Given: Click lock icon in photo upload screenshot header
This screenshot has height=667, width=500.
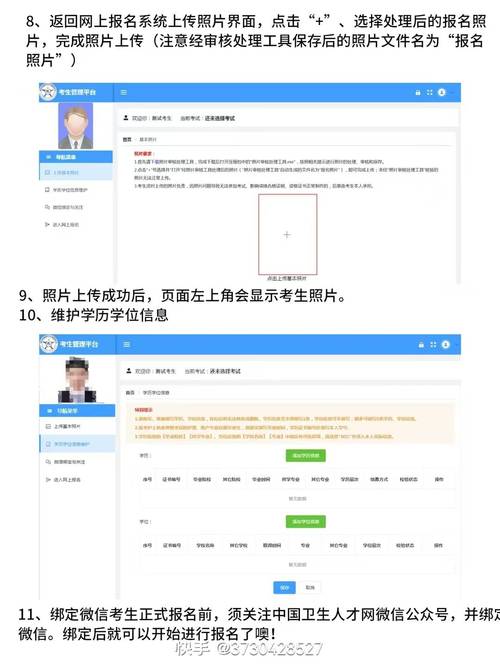Looking at the screenshot, I should [x=418, y=92].
